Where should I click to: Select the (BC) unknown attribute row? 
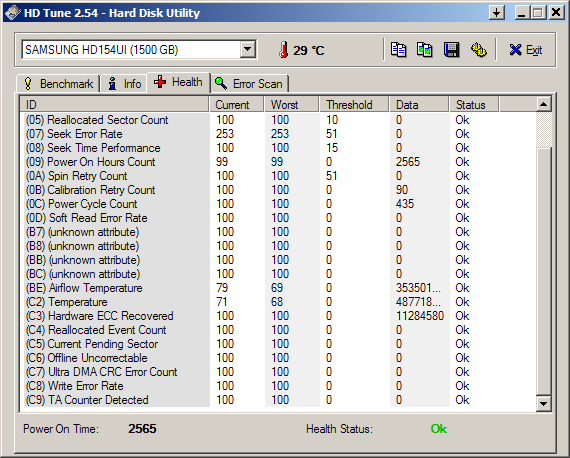(278, 274)
